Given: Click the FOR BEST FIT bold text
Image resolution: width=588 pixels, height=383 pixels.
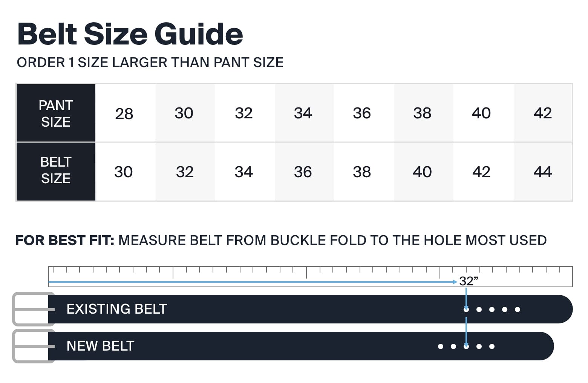Looking at the screenshot, I should (x=65, y=240).
